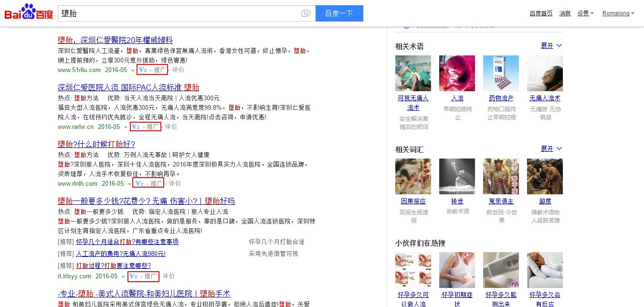Click the 超度 text link
This screenshot has height=307, width=644.
[545, 201]
